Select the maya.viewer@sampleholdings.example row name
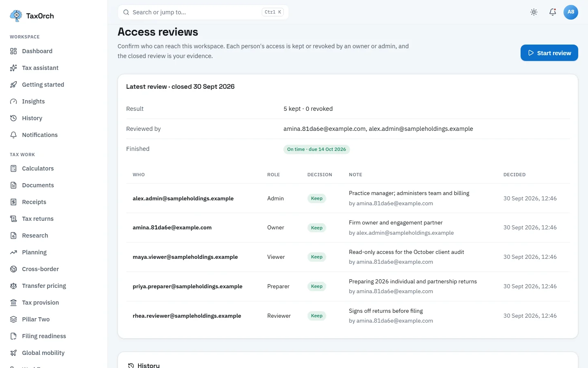 pyautogui.click(x=185, y=257)
